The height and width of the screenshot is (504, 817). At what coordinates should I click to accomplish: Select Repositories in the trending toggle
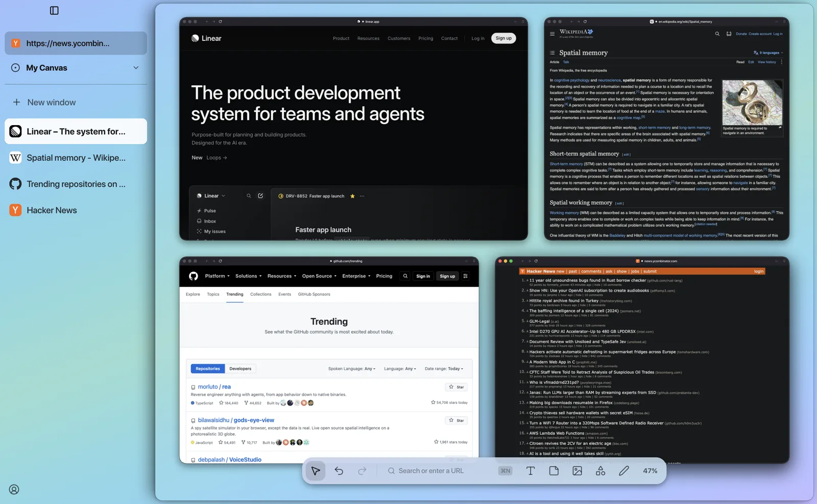208,369
